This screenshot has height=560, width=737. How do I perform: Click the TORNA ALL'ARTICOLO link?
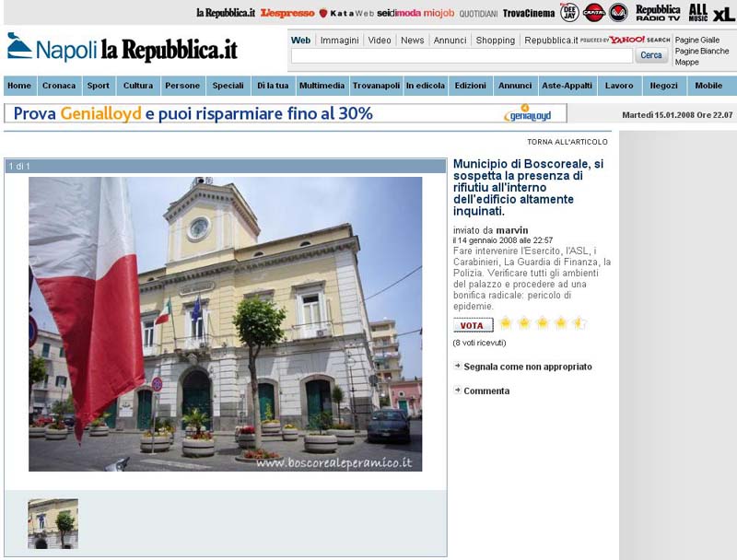click(567, 142)
